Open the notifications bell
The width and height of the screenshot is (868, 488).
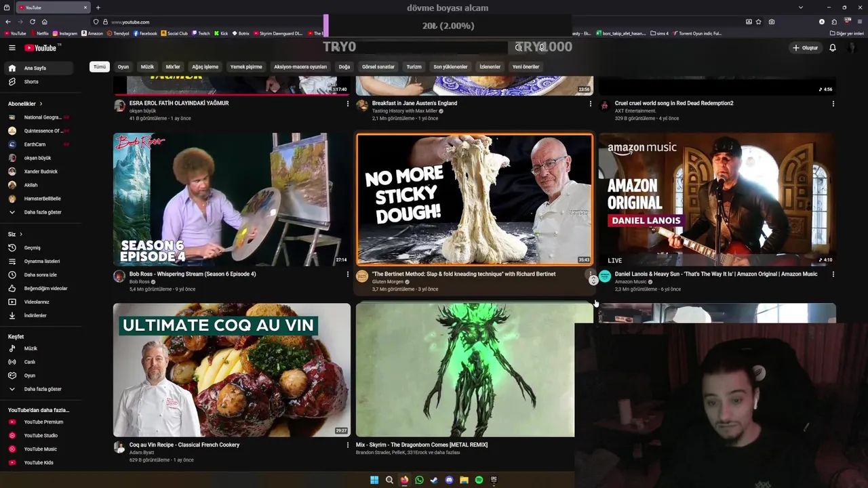pyautogui.click(x=833, y=47)
